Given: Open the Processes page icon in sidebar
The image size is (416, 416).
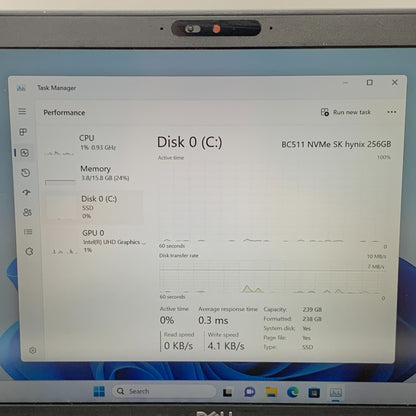Looking at the screenshot, I should click(x=23, y=132).
